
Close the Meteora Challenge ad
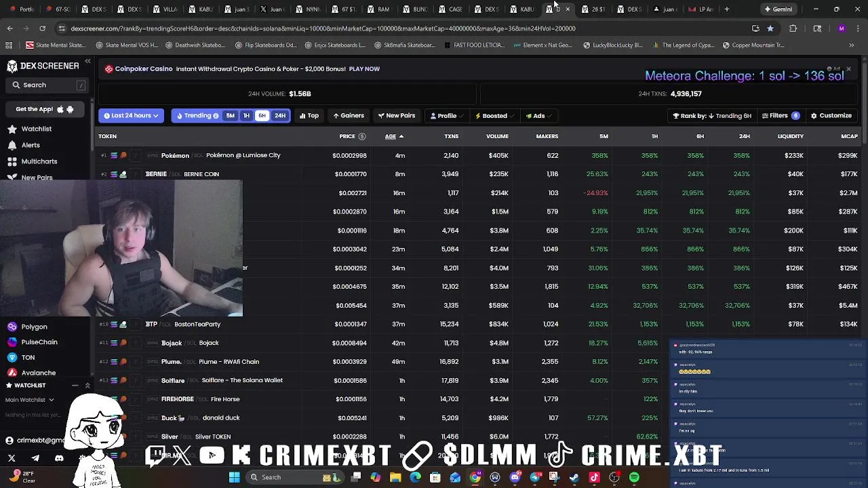point(848,69)
